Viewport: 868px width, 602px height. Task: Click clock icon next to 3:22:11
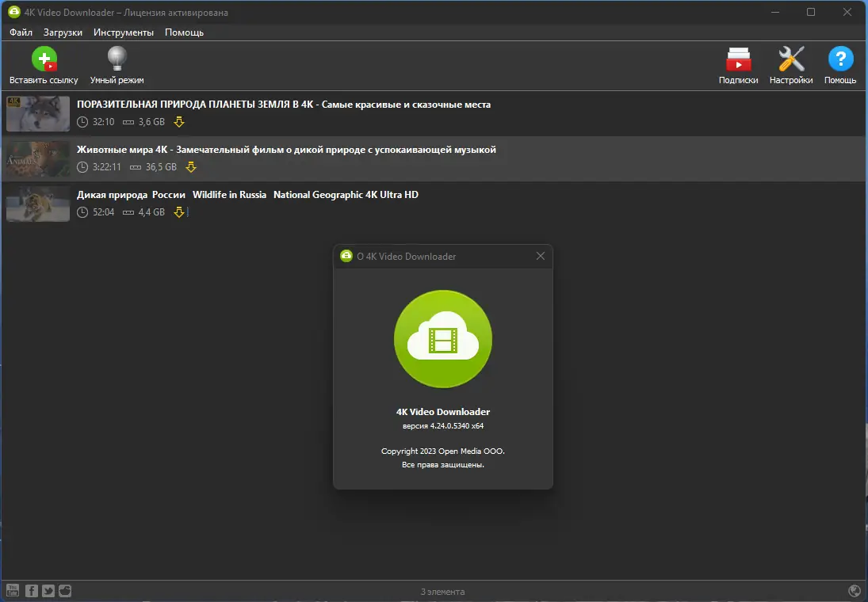click(82, 167)
